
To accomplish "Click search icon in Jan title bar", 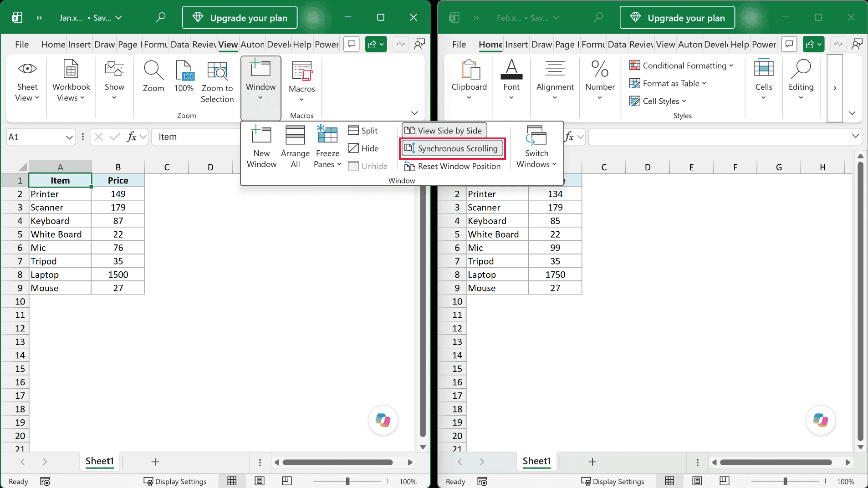I will (160, 18).
